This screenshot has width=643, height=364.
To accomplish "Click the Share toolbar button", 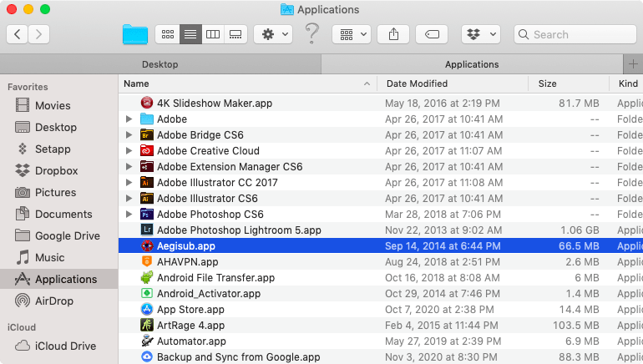I will 393,34.
